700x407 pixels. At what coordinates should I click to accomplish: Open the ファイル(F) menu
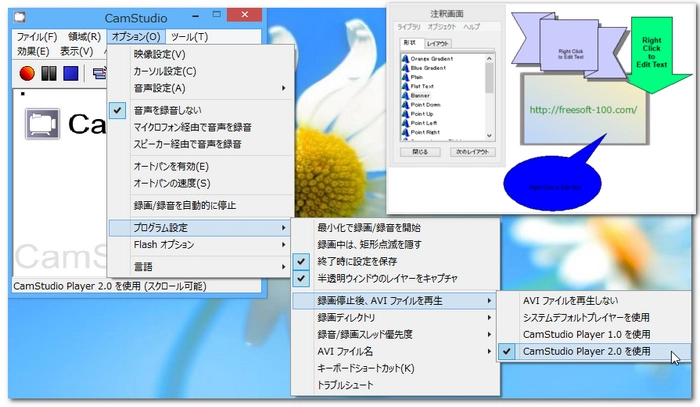[x=36, y=37]
